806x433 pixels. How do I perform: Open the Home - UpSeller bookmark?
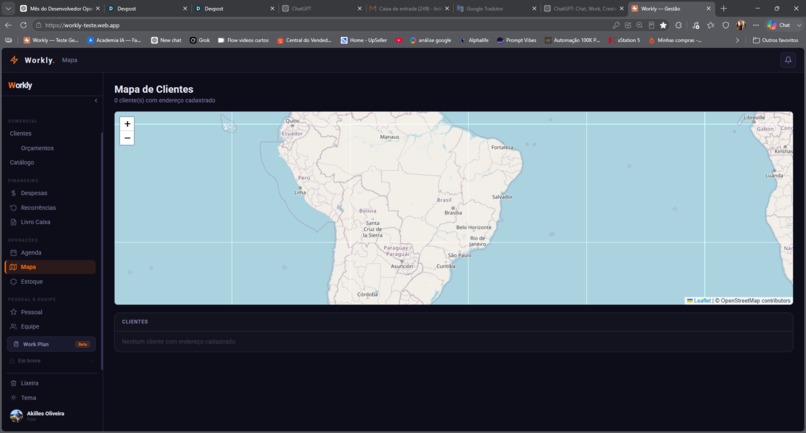(363, 40)
